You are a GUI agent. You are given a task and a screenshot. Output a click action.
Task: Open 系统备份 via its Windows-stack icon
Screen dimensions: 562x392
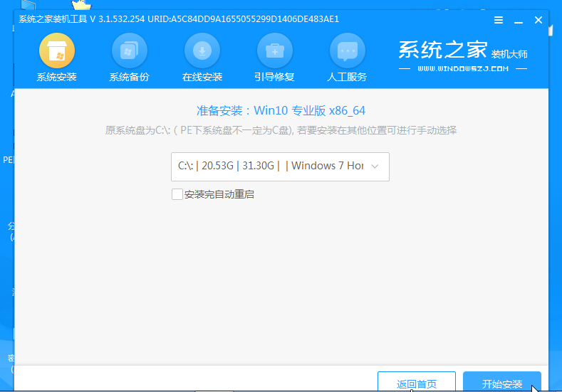[x=129, y=51]
